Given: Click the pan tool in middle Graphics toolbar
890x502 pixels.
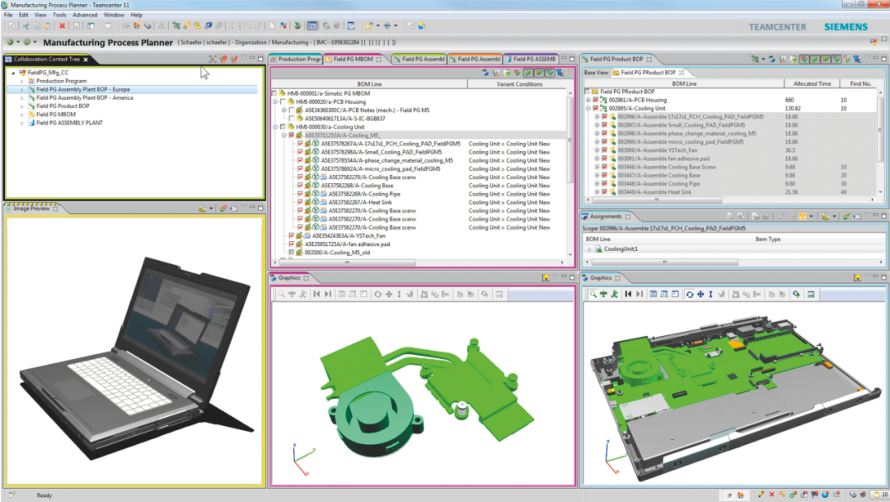Looking at the screenshot, I should 389,294.
